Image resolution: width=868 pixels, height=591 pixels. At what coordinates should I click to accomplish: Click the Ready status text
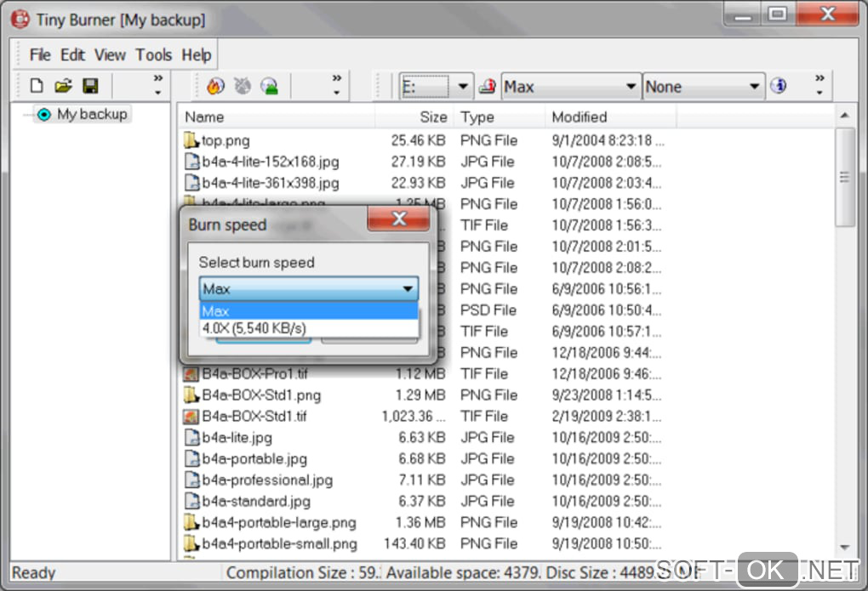34,573
